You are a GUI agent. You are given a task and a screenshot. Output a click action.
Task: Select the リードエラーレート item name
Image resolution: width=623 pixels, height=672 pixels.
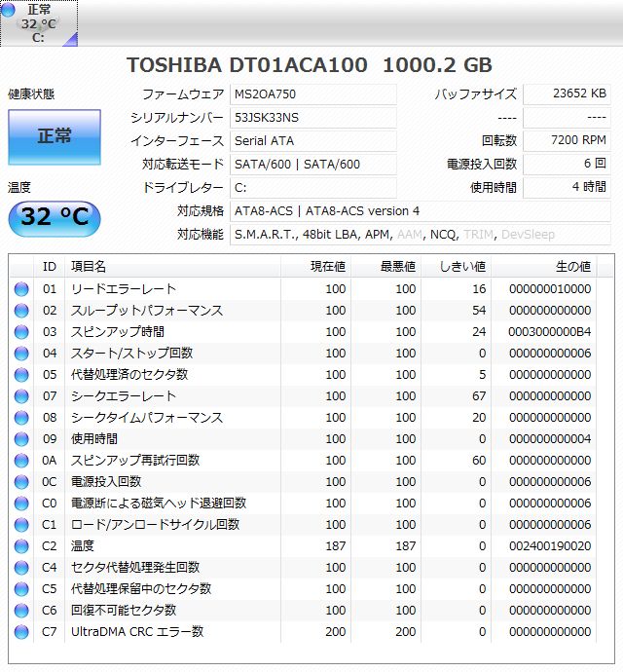[124, 289]
